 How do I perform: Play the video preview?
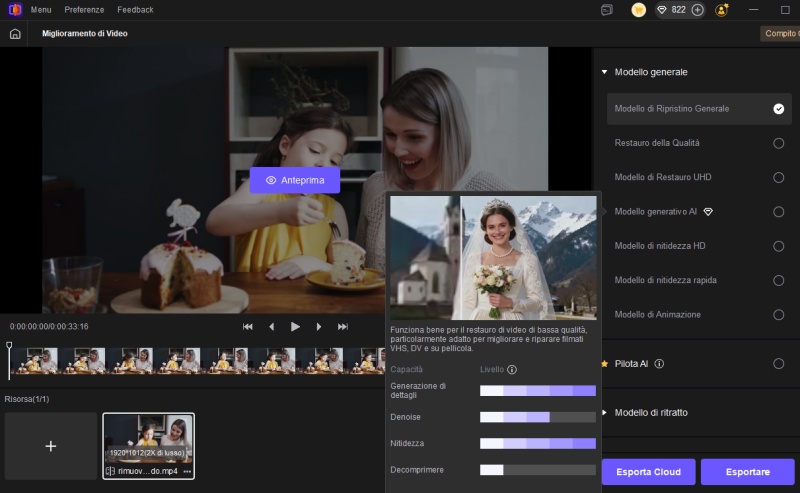[295, 326]
